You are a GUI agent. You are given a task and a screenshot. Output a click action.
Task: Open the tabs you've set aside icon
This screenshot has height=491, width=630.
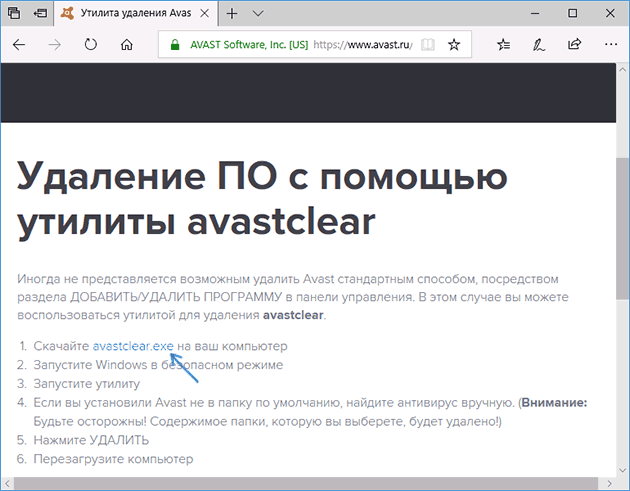[14, 13]
